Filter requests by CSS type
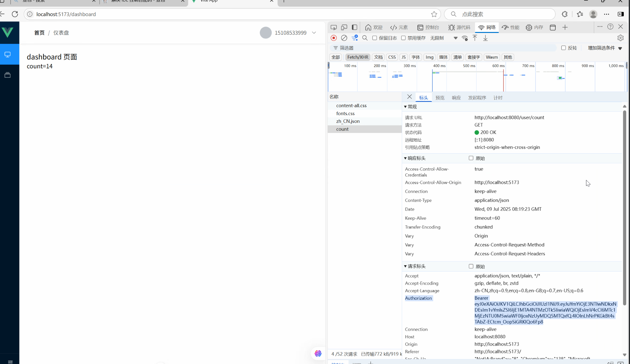Image resolution: width=630 pixels, height=364 pixels. coord(392,57)
